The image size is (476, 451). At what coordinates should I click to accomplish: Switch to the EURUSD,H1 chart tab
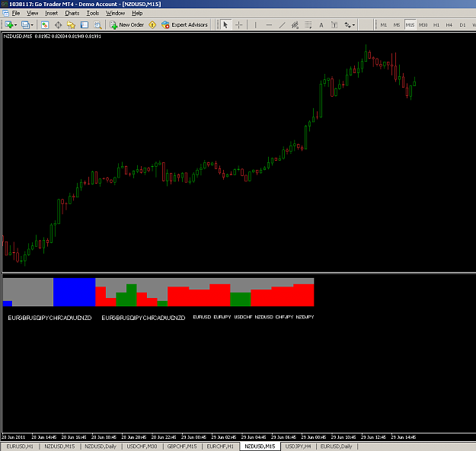click(20, 446)
